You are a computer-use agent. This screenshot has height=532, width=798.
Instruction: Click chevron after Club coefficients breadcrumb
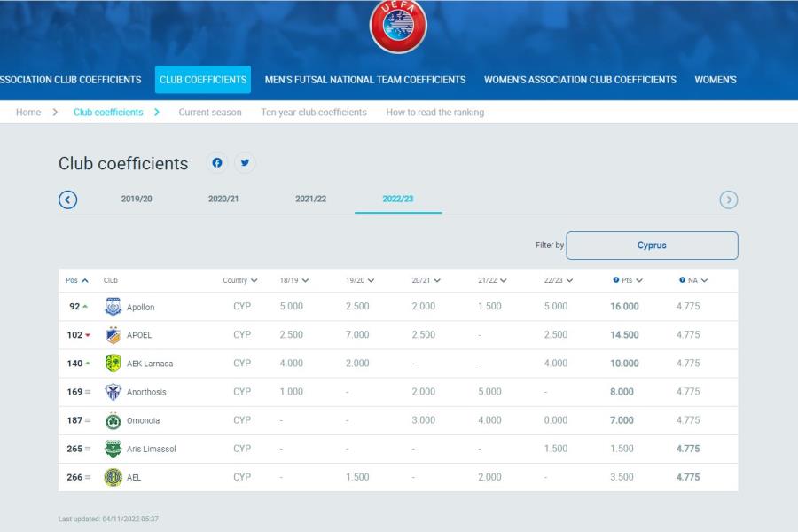(x=157, y=112)
